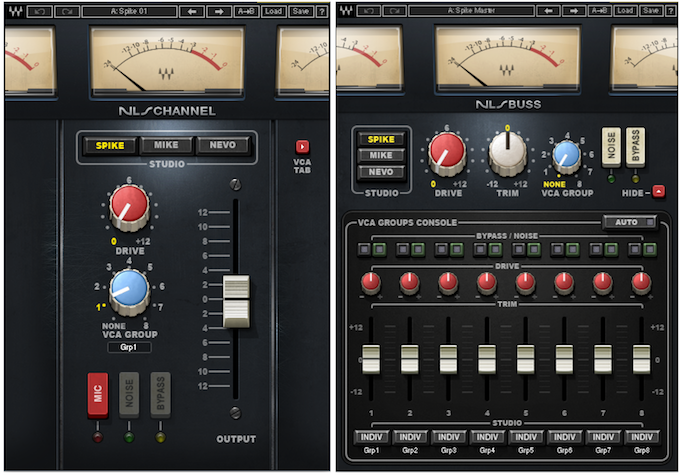Select NEVO studio in NLS Buss
Viewport: 680px width, 476px height.
click(x=381, y=172)
